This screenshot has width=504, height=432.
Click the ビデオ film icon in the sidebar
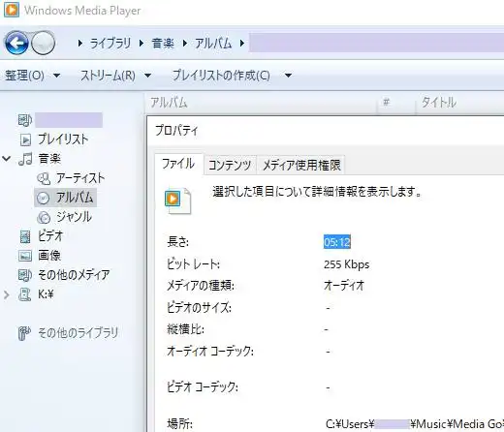point(25,236)
